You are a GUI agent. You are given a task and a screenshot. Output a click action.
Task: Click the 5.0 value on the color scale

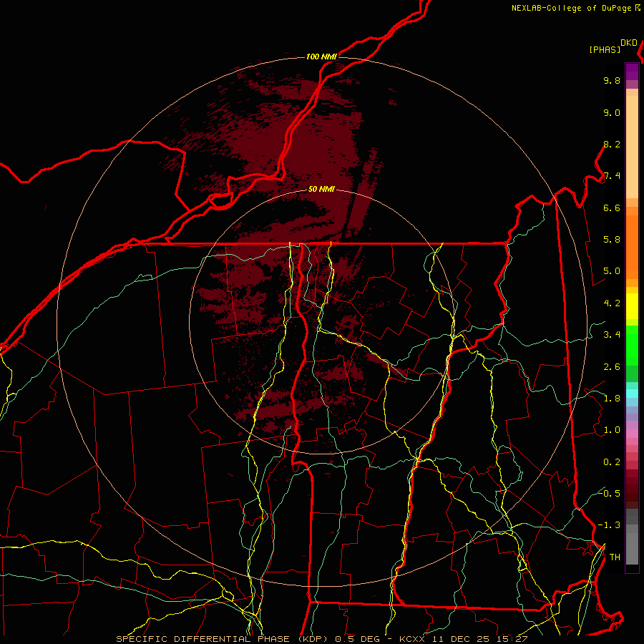point(612,271)
